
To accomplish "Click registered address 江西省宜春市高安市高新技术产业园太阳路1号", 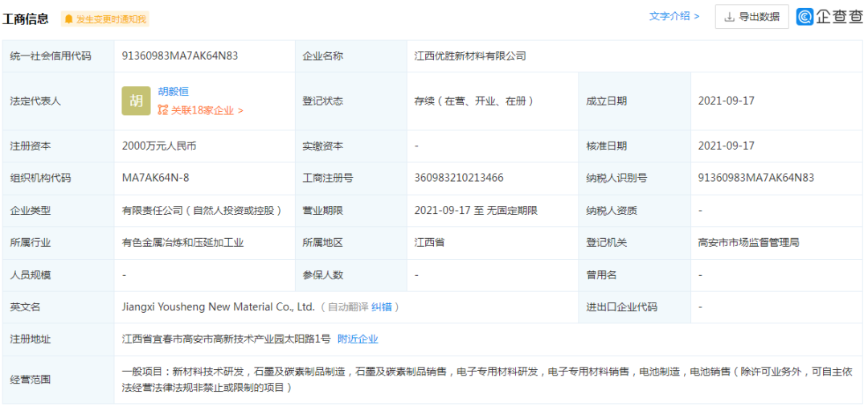I will pos(226,339).
